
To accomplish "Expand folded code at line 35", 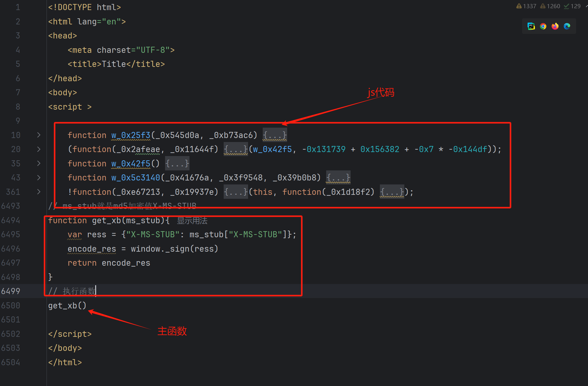I will (39, 163).
